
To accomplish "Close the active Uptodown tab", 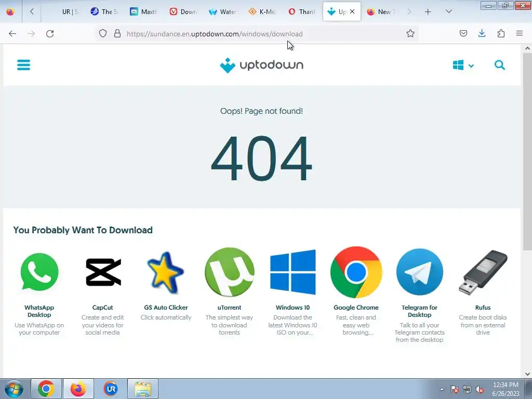I will click(352, 11).
